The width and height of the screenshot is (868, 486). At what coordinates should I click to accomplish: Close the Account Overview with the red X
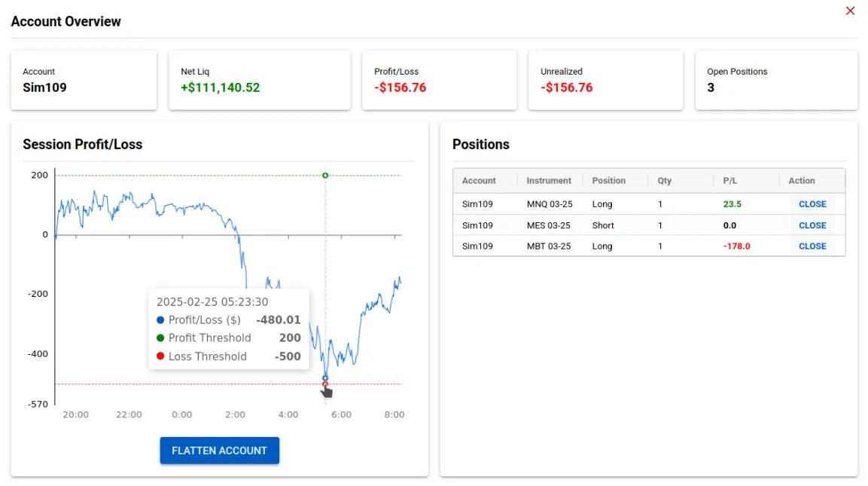[x=850, y=11]
